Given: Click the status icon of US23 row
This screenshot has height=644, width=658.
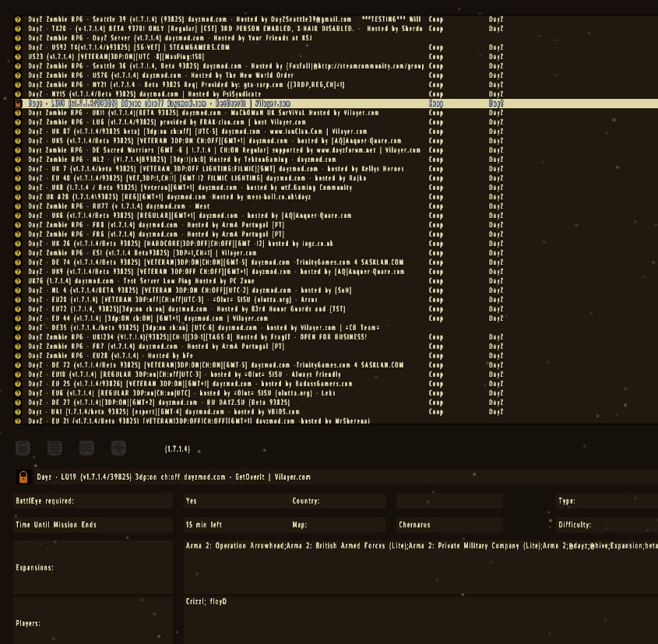Looking at the screenshot, I should click(18, 57).
